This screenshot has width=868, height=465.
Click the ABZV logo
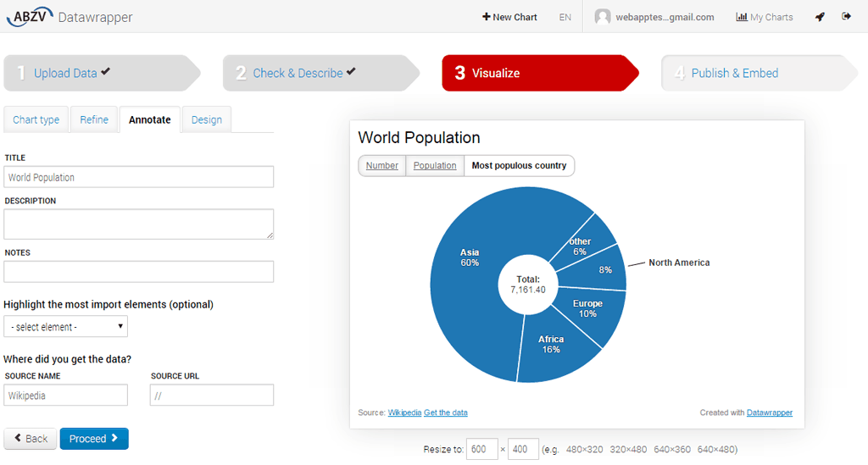tap(30, 17)
